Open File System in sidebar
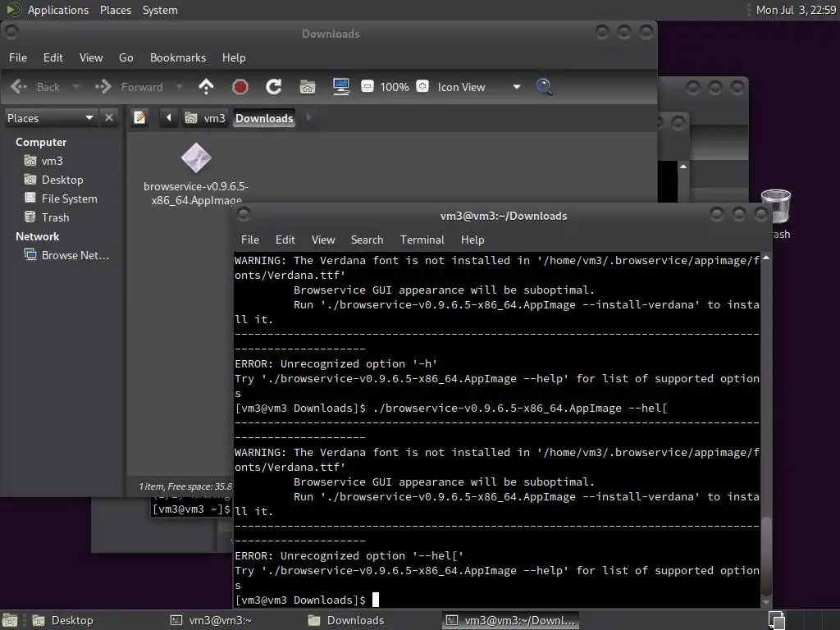 point(69,199)
